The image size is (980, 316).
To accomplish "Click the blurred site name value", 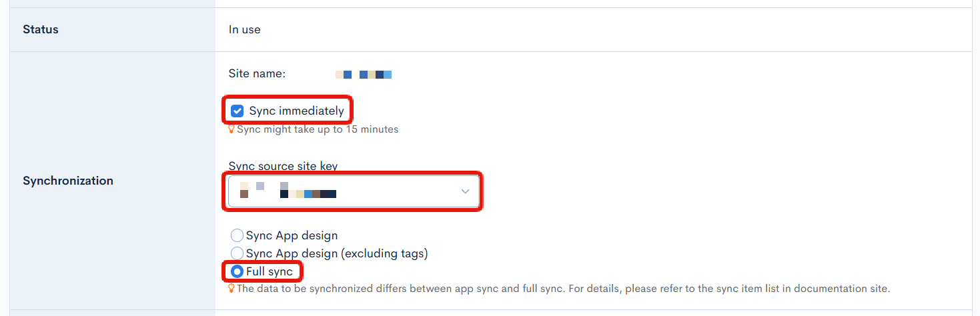I will [x=364, y=74].
